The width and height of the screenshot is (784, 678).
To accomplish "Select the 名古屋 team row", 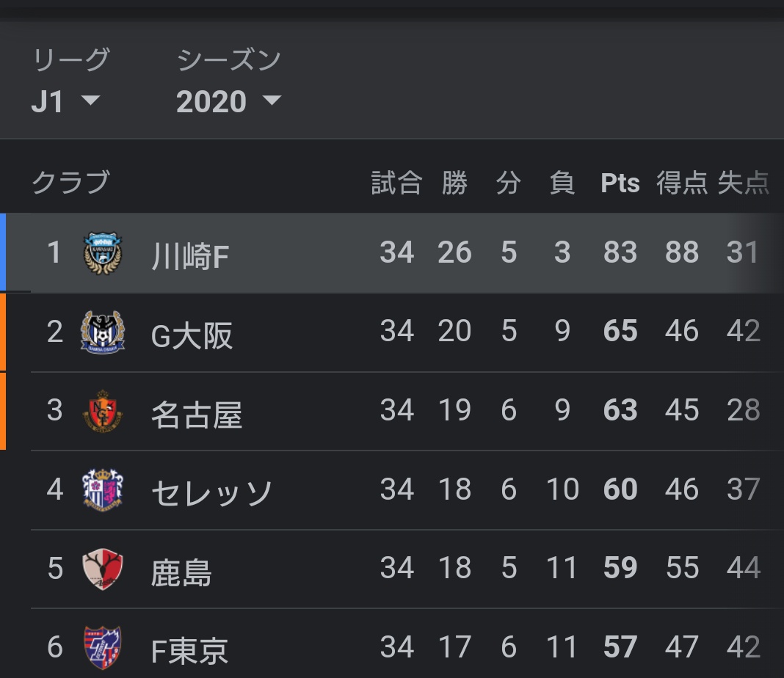I will click(x=392, y=411).
